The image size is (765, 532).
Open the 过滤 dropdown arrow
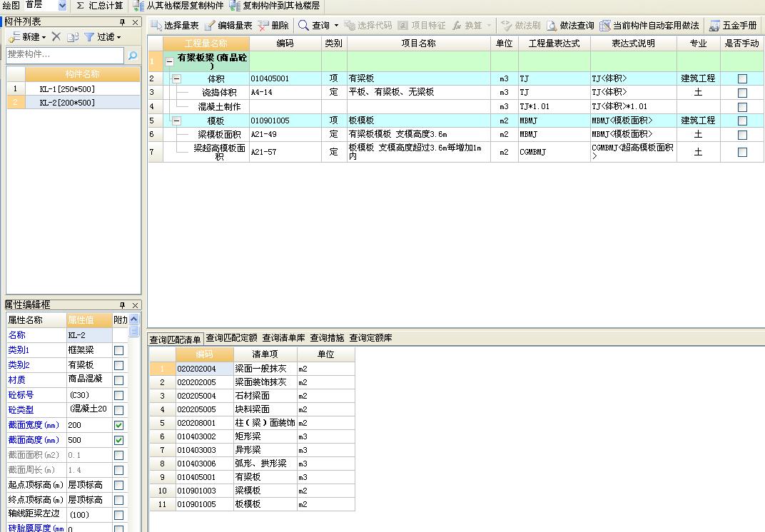[x=118, y=38]
